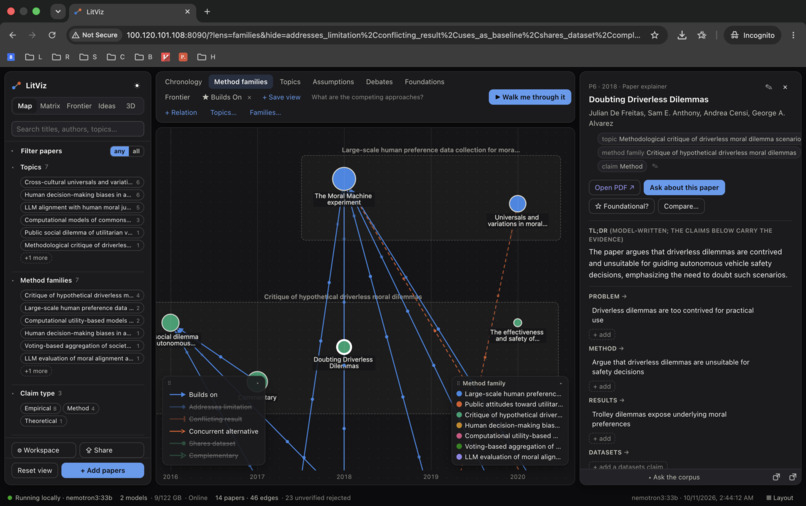Reload the browser page
This screenshot has width=806, height=506.
pyautogui.click(x=52, y=35)
